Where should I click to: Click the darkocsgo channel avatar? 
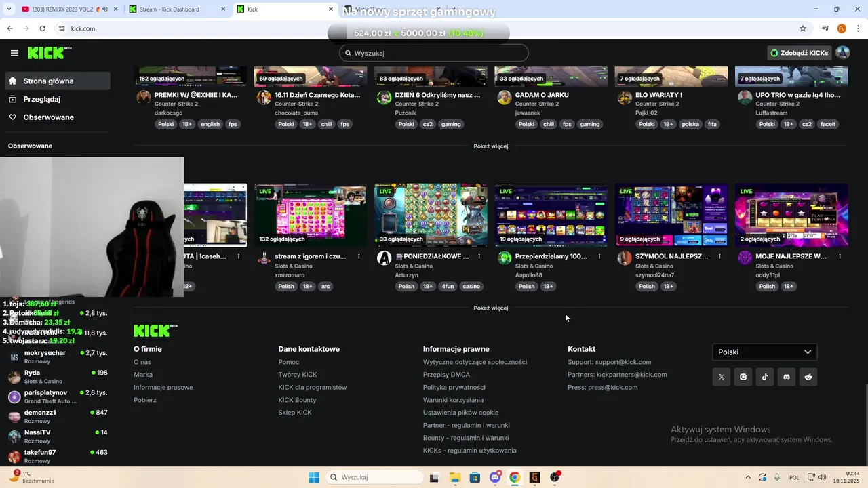[144, 97]
